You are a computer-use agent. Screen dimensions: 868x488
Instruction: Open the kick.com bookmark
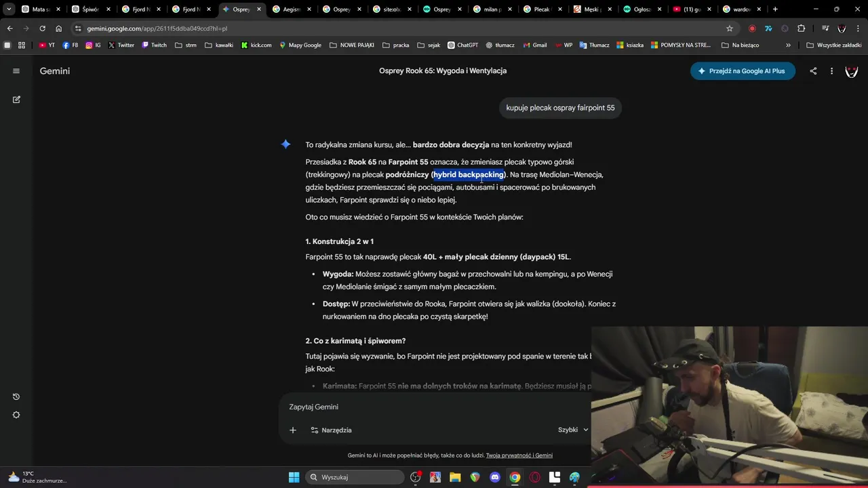point(256,45)
